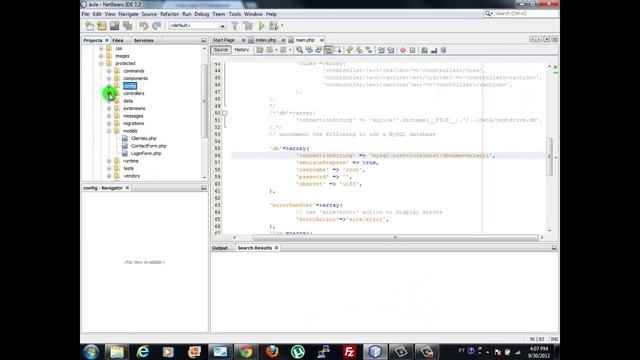Click the Source view button
The width and height of the screenshot is (640, 360).
click(221, 50)
